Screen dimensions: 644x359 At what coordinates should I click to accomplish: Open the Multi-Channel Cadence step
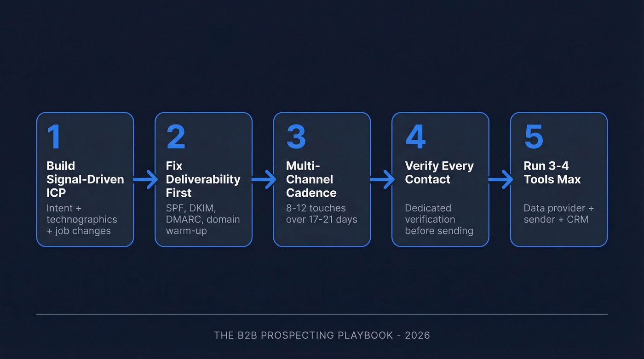point(322,179)
